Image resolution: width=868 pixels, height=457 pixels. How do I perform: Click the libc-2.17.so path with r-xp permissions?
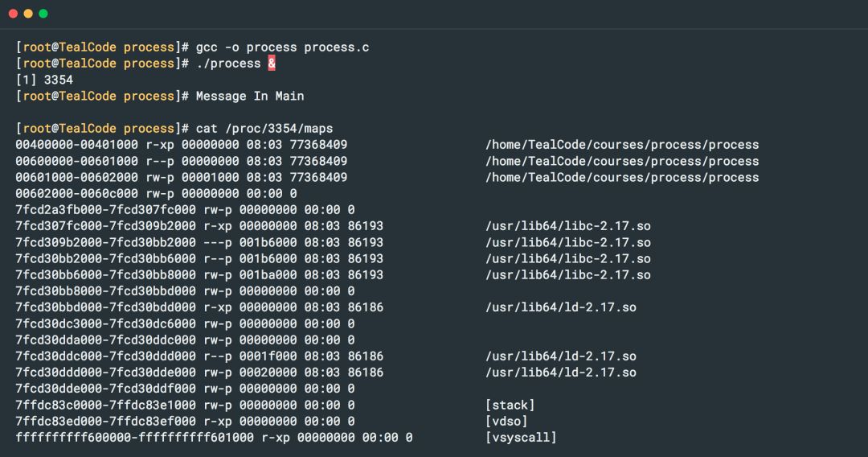568,226
